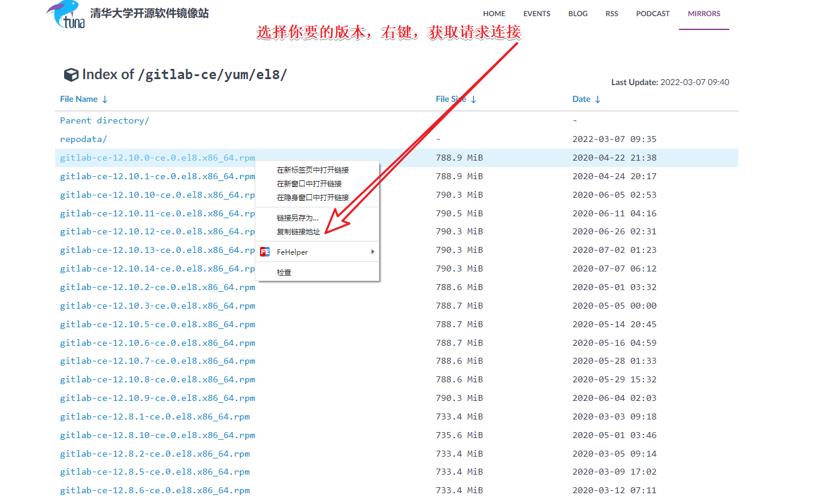The image size is (830, 504).
Task: Open gitlab-ce-12.10.13 rpm link
Action: (x=158, y=250)
